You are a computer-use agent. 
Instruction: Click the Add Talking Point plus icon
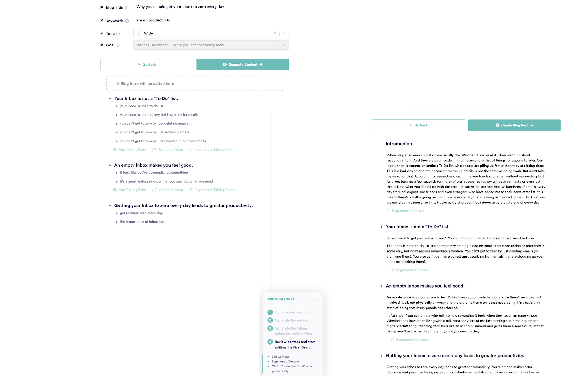point(115,149)
